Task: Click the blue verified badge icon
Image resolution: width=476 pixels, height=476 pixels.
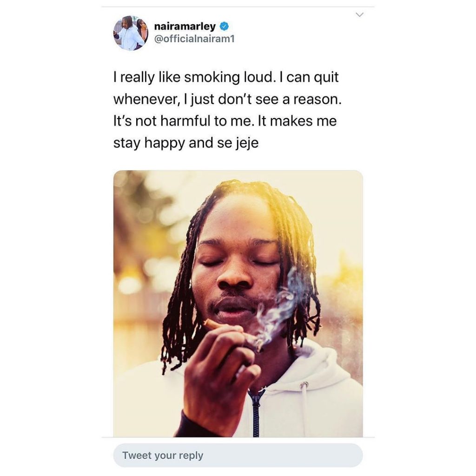Action: [224, 26]
